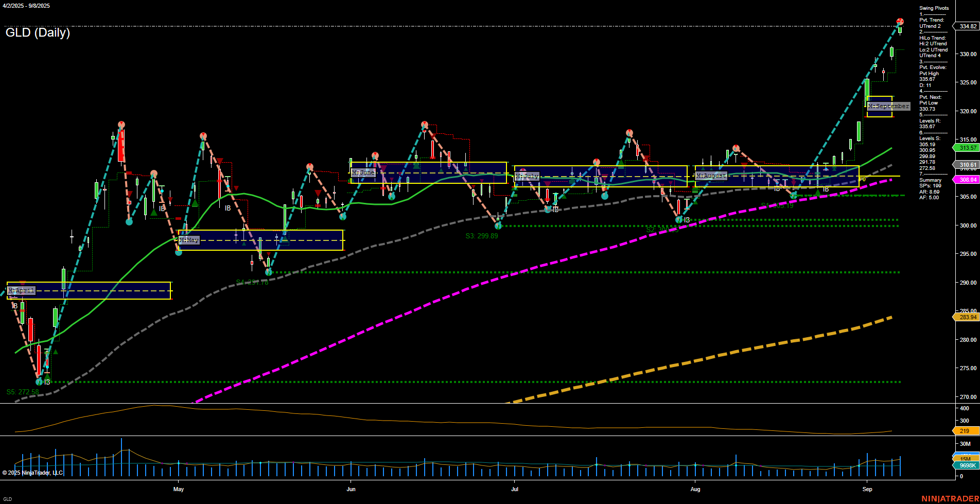Click the May label on the time axis

(x=179, y=489)
